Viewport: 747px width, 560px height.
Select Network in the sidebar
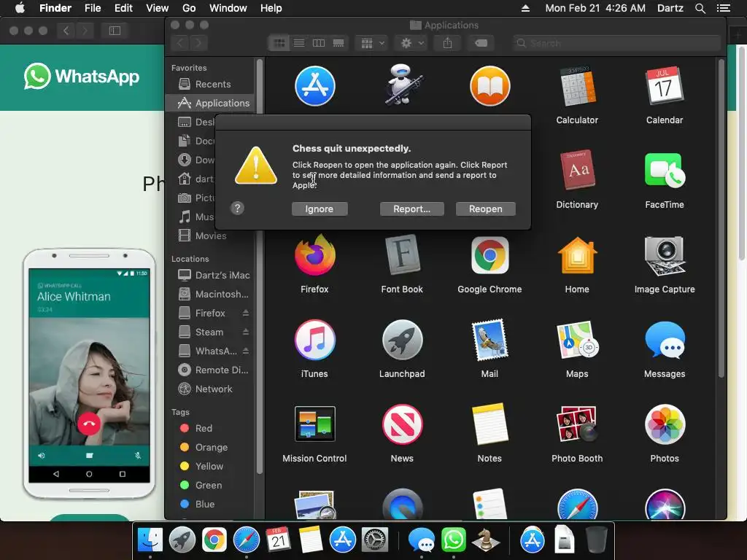point(210,389)
